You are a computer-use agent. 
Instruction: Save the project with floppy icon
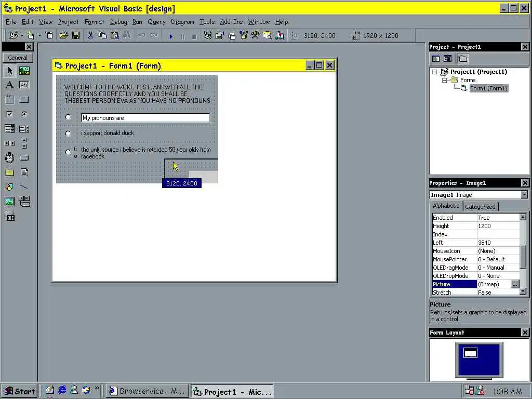point(76,35)
